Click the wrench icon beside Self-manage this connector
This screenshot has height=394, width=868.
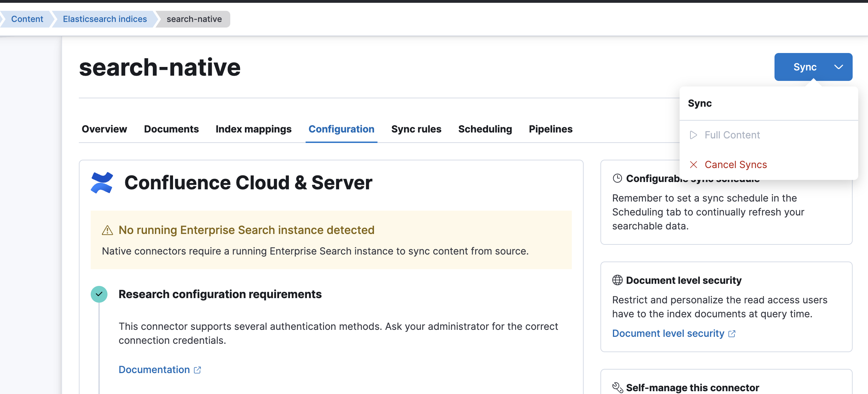[x=618, y=388]
